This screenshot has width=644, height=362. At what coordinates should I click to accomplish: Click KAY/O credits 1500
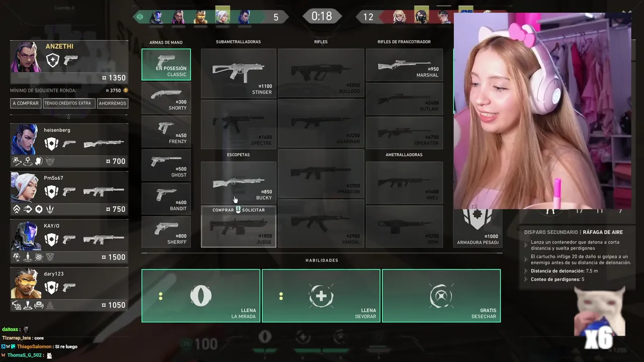(x=114, y=257)
